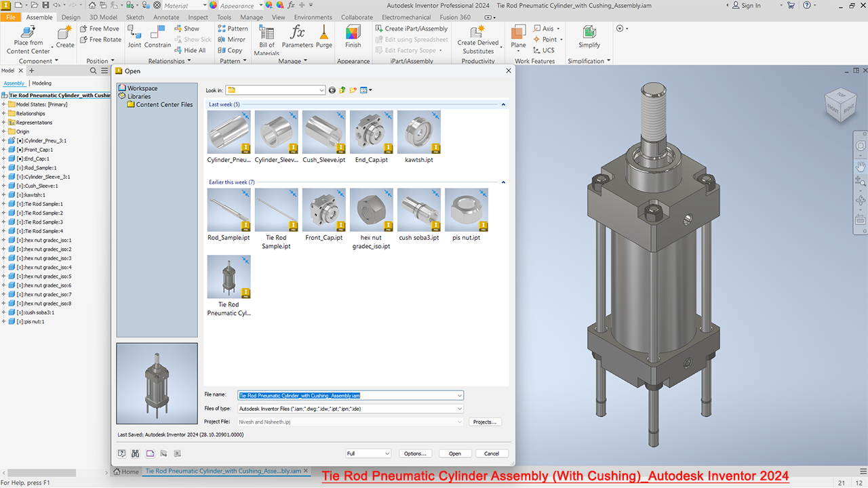Screen dimensions: 868x488
Task: Collapse the 'Earlier this week (7)' group
Action: click(x=503, y=182)
